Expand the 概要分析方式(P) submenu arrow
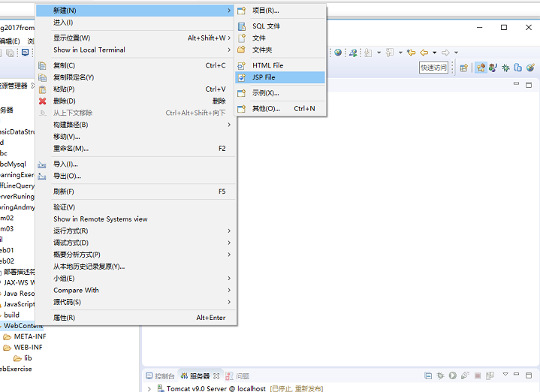Screen dimensions: 540x392 point(229,255)
